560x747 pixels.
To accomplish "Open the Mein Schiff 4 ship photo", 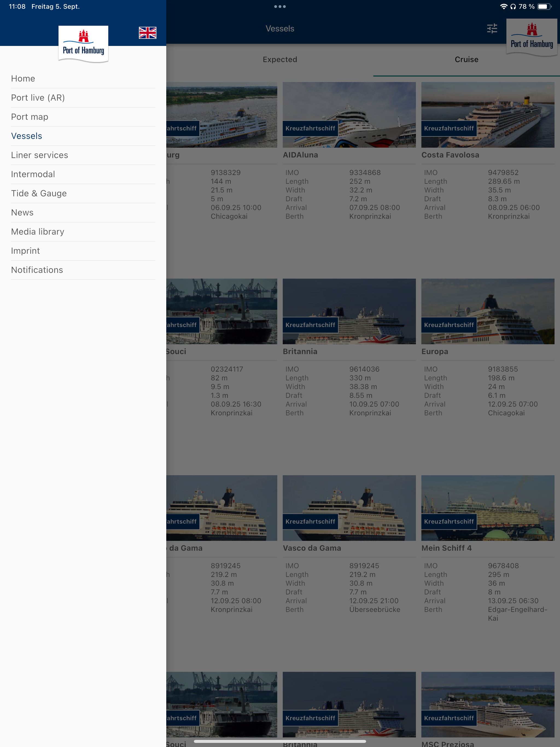I will 488,508.
